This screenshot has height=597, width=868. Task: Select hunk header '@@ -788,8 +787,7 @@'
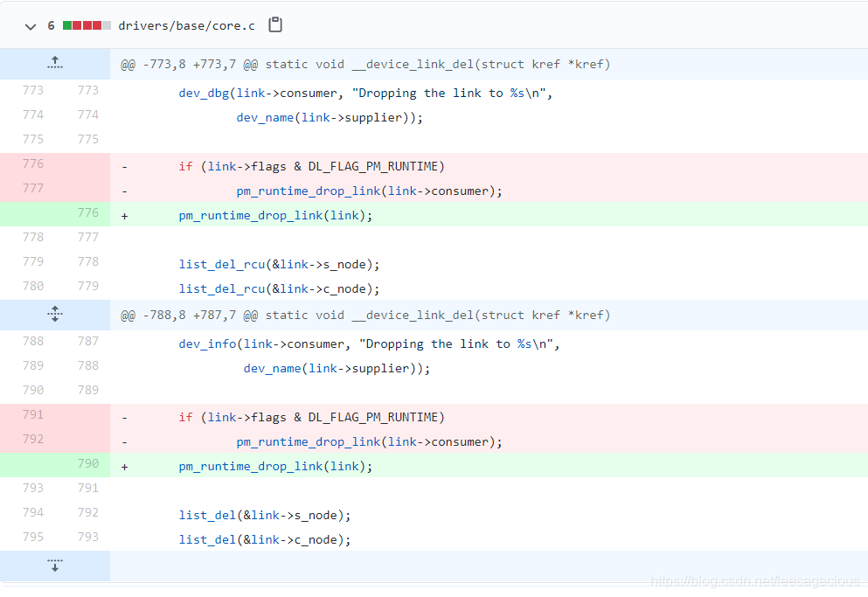click(x=190, y=316)
